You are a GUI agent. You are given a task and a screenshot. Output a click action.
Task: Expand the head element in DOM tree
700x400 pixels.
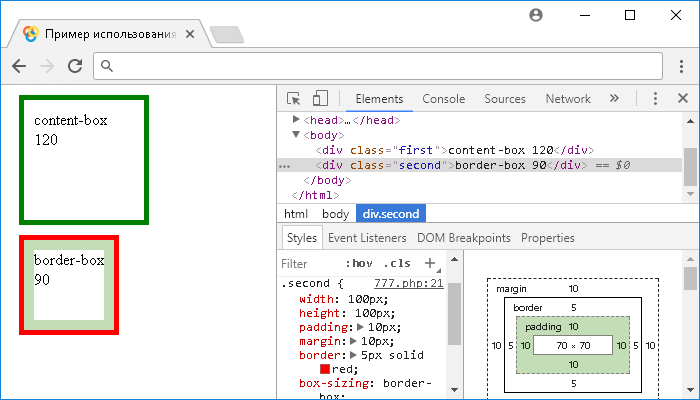coord(296,119)
